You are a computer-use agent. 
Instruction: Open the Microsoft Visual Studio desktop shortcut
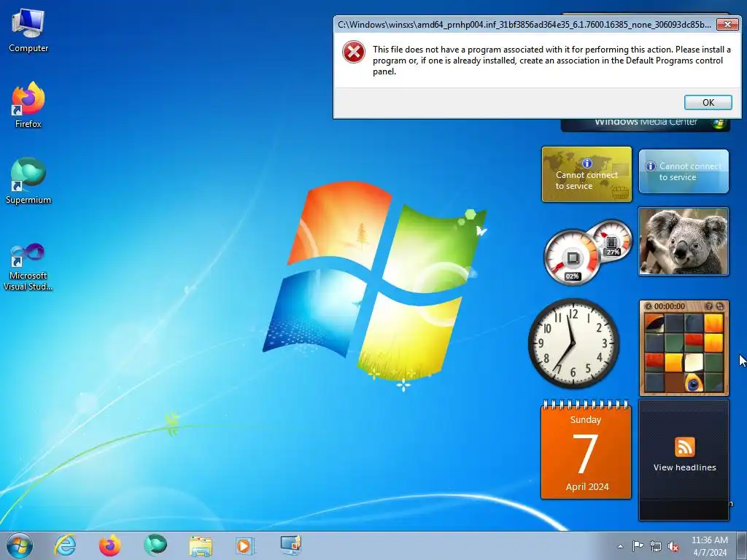pos(28,267)
